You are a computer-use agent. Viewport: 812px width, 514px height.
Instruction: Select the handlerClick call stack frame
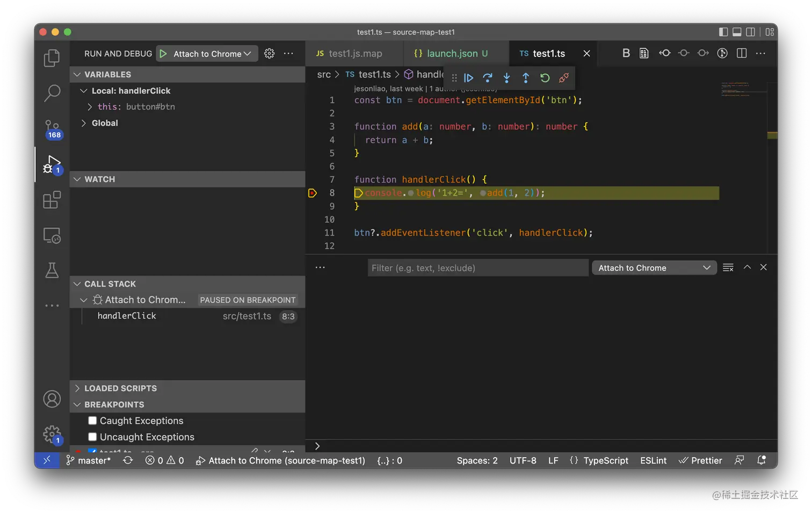(x=127, y=316)
